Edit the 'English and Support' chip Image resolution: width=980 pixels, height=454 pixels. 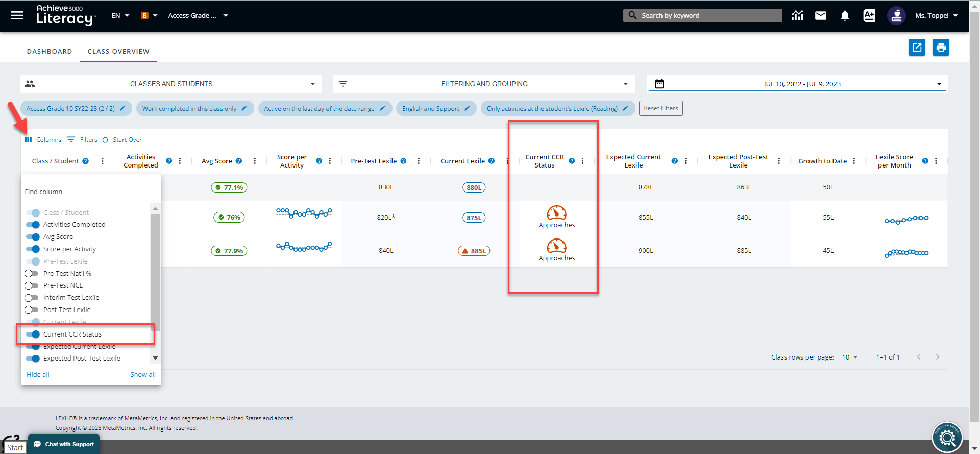[467, 108]
